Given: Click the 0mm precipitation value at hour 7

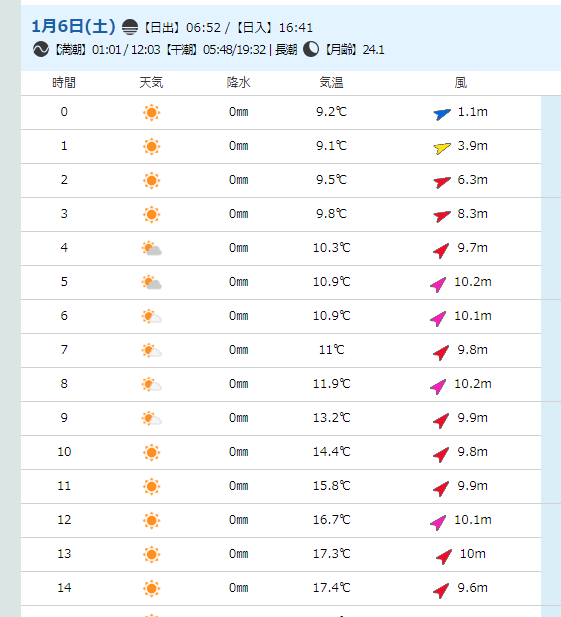Looking at the screenshot, I should [238, 350].
